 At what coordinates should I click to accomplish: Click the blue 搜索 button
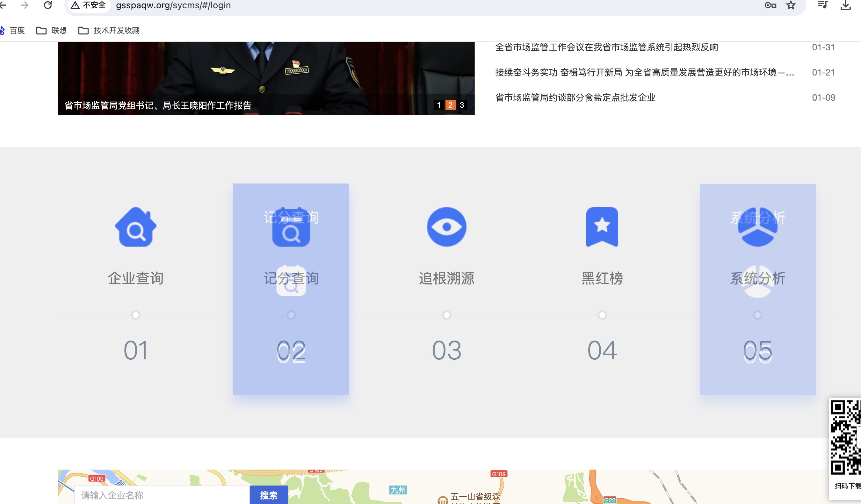(x=269, y=495)
